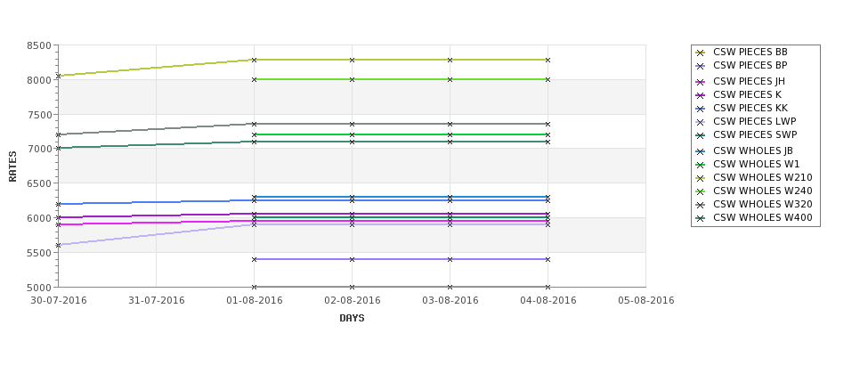Click the 5000 data point on 04-08-2016
Image resolution: width=868 pixels, height=382 pixels.
pyautogui.click(x=548, y=287)
